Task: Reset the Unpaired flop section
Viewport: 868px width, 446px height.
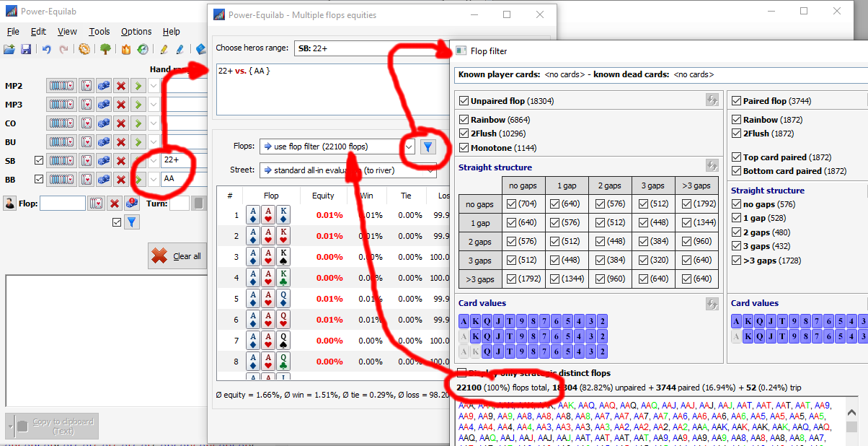Action: (x=712, y=101)
